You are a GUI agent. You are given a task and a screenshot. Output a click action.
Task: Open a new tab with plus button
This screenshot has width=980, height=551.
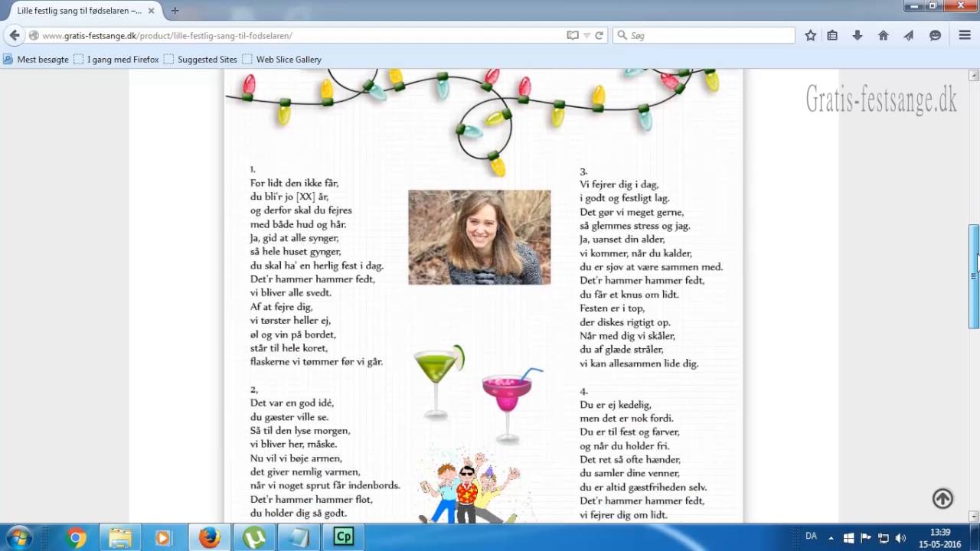tap(175, 11)
